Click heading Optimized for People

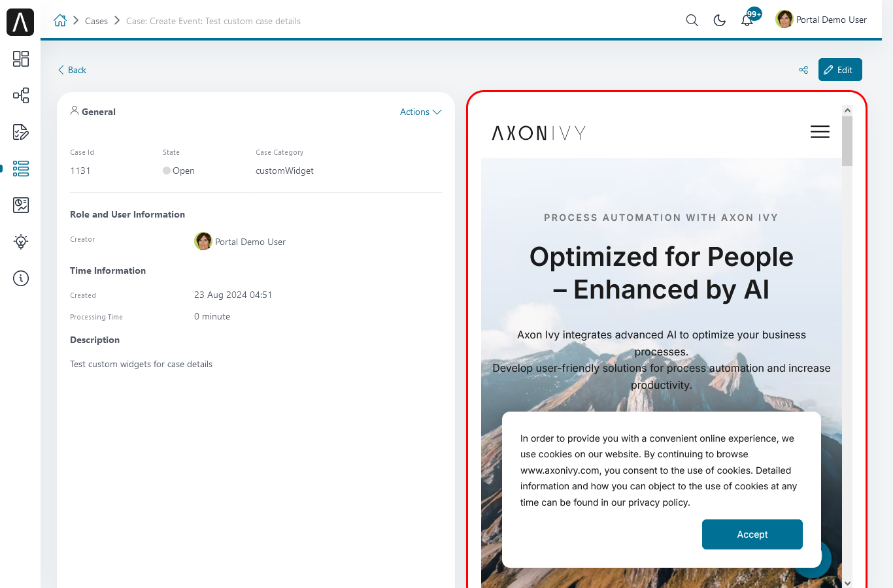[x=662, y=273]
